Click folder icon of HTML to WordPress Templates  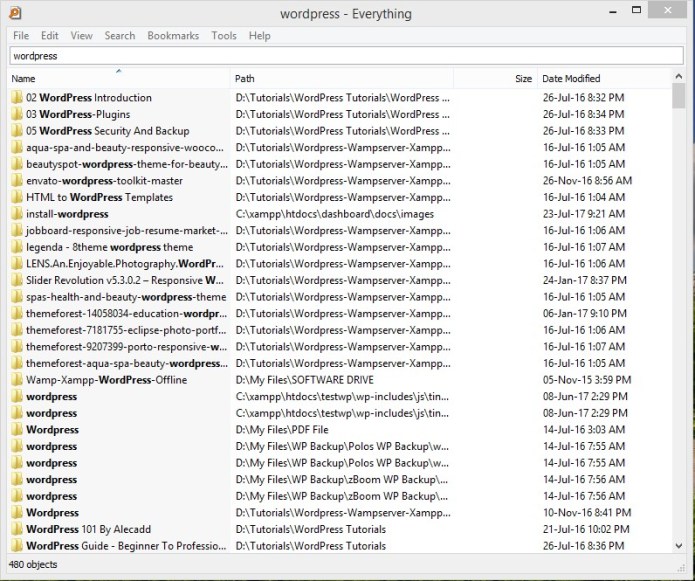pos(17,197)
